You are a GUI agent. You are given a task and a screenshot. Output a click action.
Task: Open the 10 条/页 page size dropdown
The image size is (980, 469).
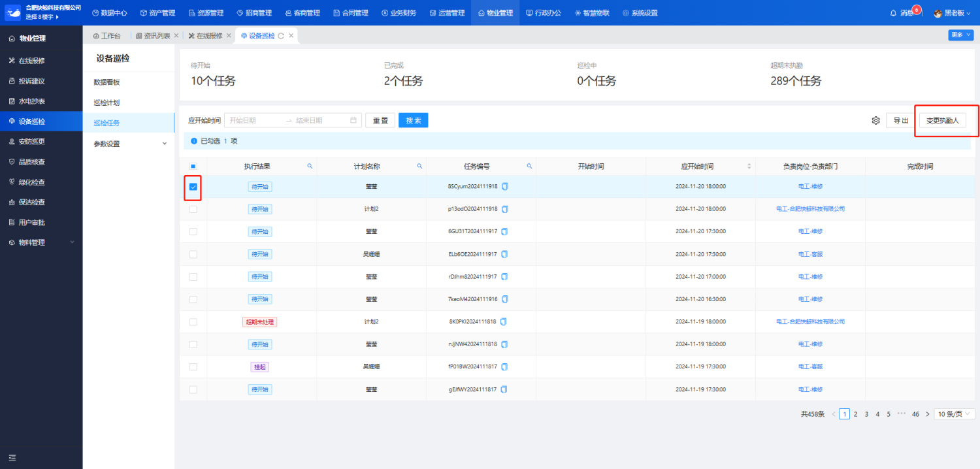pos(955,414)
